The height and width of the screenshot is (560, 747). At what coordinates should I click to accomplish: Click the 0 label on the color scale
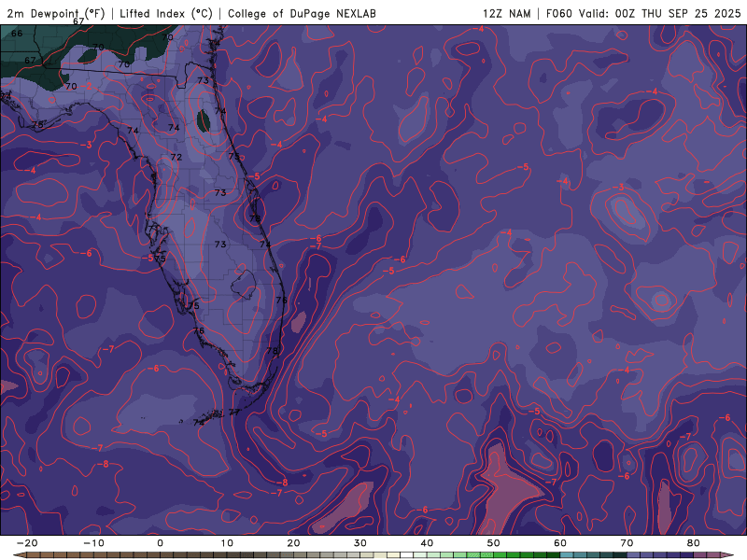pyautogui.click(x=160, y=543)
